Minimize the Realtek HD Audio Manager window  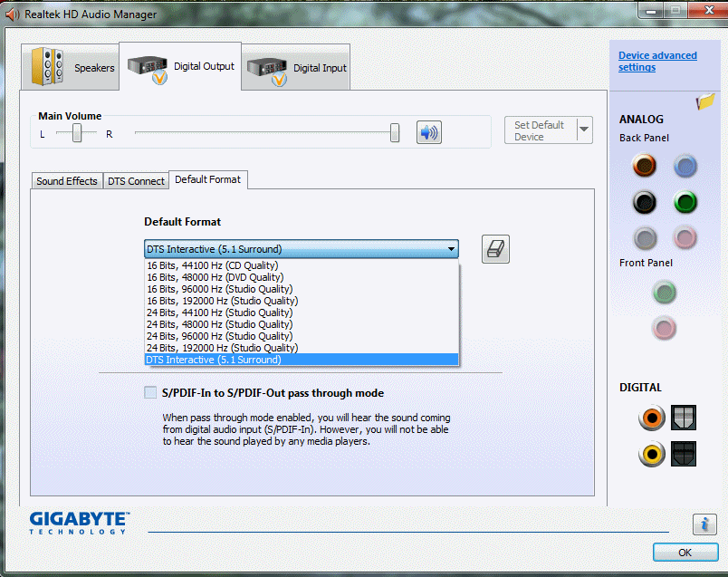coord(651,10)
